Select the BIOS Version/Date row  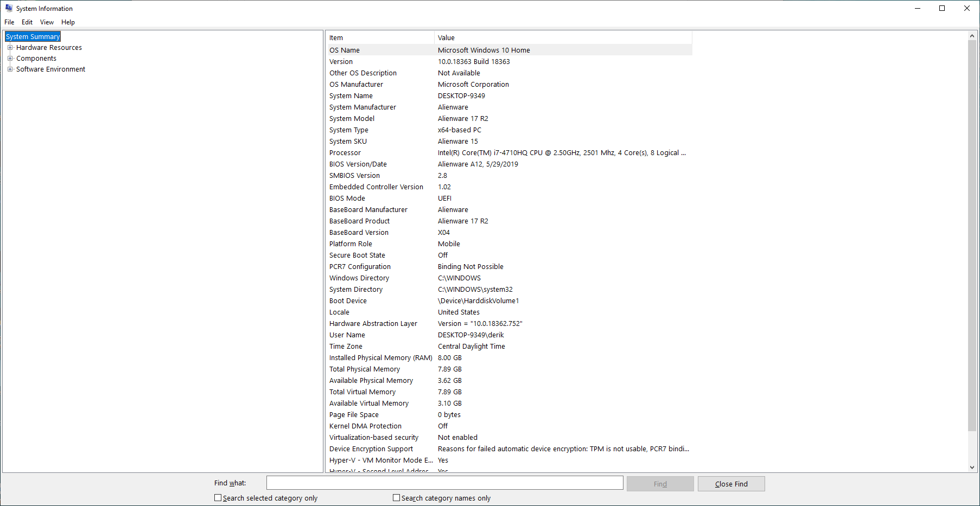point(509,164)
